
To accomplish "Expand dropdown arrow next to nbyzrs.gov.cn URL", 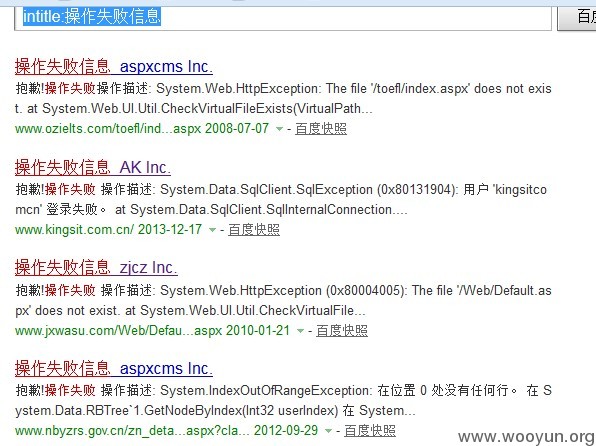I will pyautogui.click(x=328, y=431).
